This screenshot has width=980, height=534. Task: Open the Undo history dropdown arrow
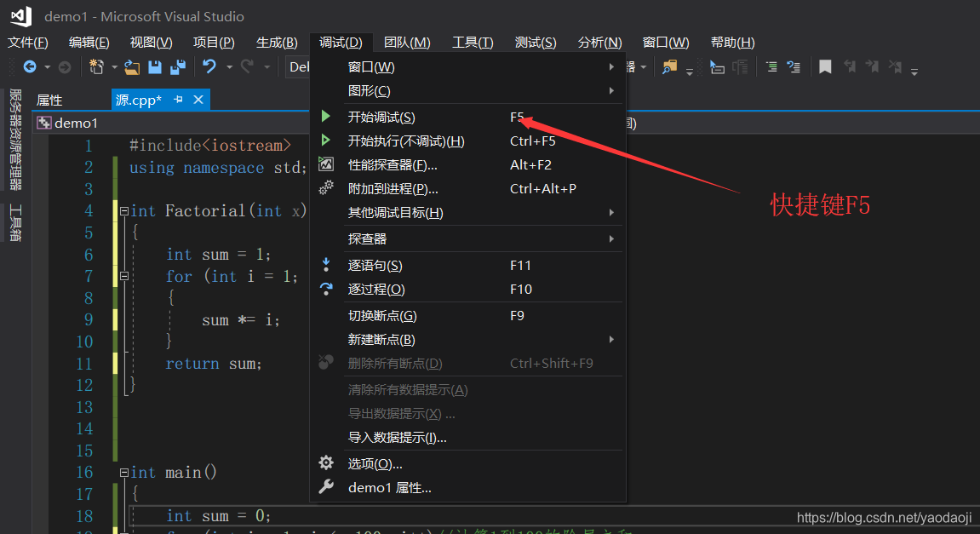[229, 67]
